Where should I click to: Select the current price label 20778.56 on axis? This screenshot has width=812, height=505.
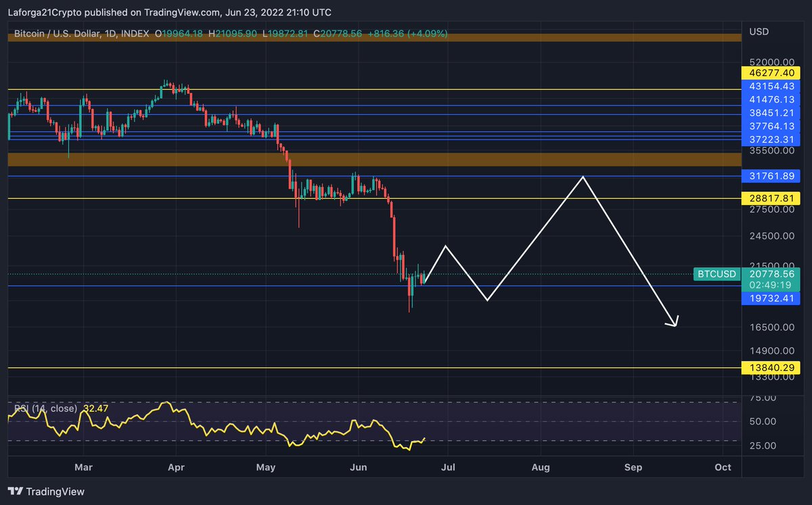pos(771,274)
